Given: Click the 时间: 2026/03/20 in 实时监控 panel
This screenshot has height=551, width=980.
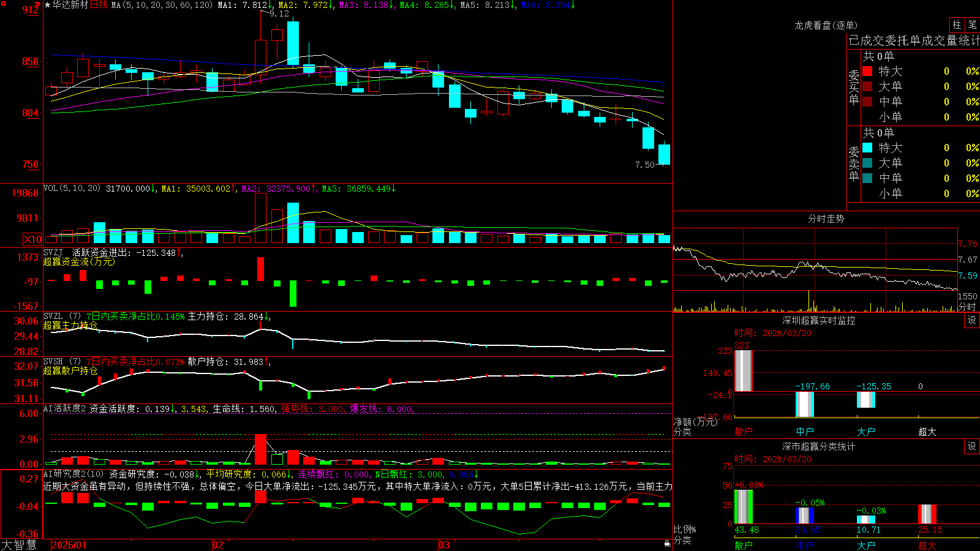Looking at the screenshot, I should coord(773,333).
